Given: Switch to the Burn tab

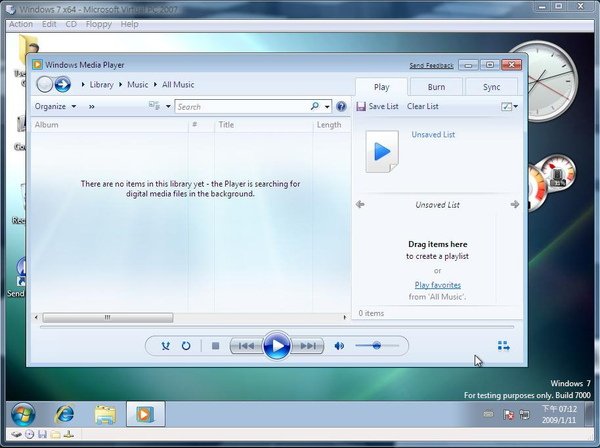Looking at the screenshot, I should click(x=436, y=87).
